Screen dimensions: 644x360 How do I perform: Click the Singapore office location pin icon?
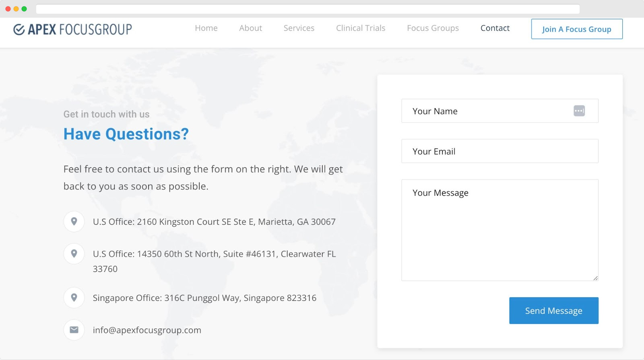click(74, 298)
